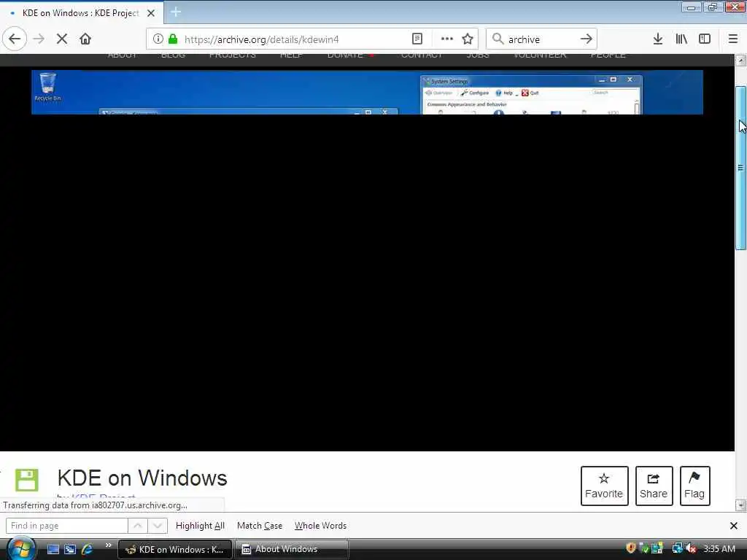Viewport: 747px width, 560px height.
Task: Share the KDE on Windows item
Action: click(x=654, y=486)
